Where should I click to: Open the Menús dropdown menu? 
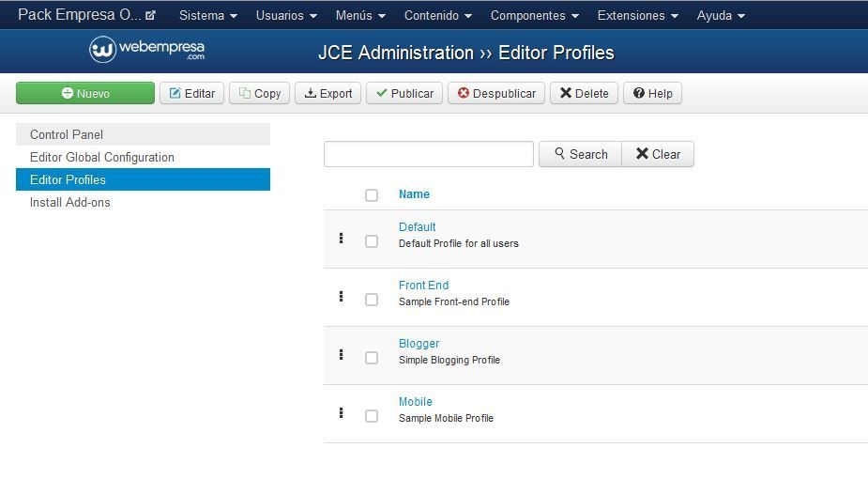[x=360, y=16]
